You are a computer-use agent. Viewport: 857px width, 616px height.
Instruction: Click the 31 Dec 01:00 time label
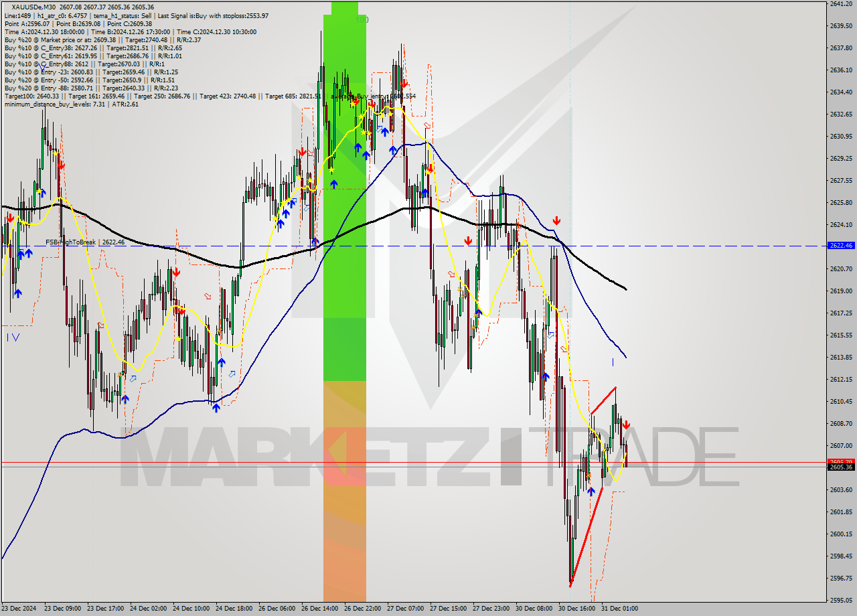pos(620,609)
